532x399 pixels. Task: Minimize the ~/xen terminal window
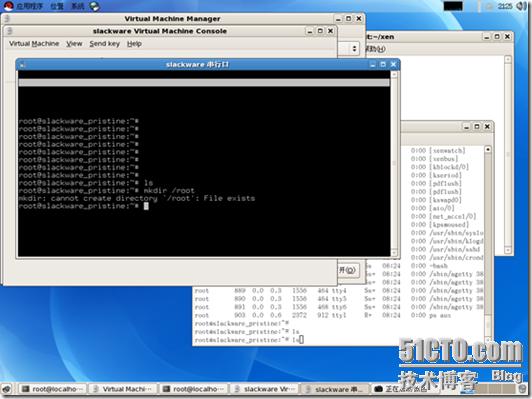click(x=487, y=37)
